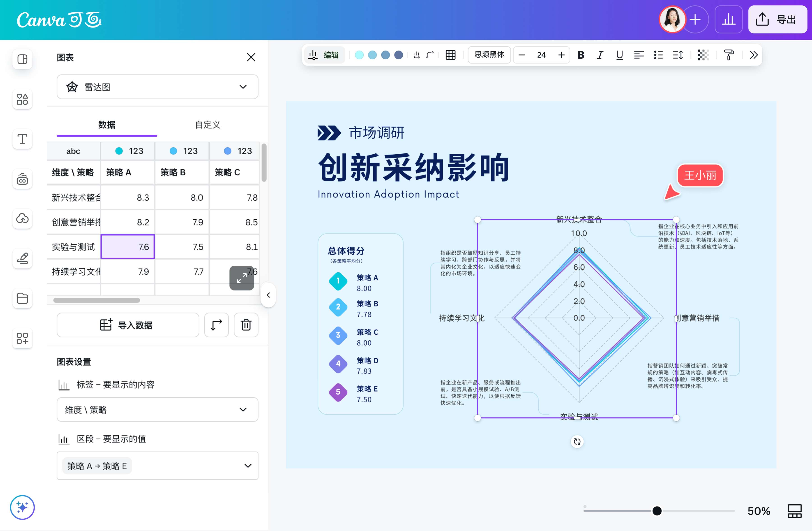
Task: Expand the 维度 \ 策略 label dropdown
Action: pyautogui.click(x=157, y=410)
